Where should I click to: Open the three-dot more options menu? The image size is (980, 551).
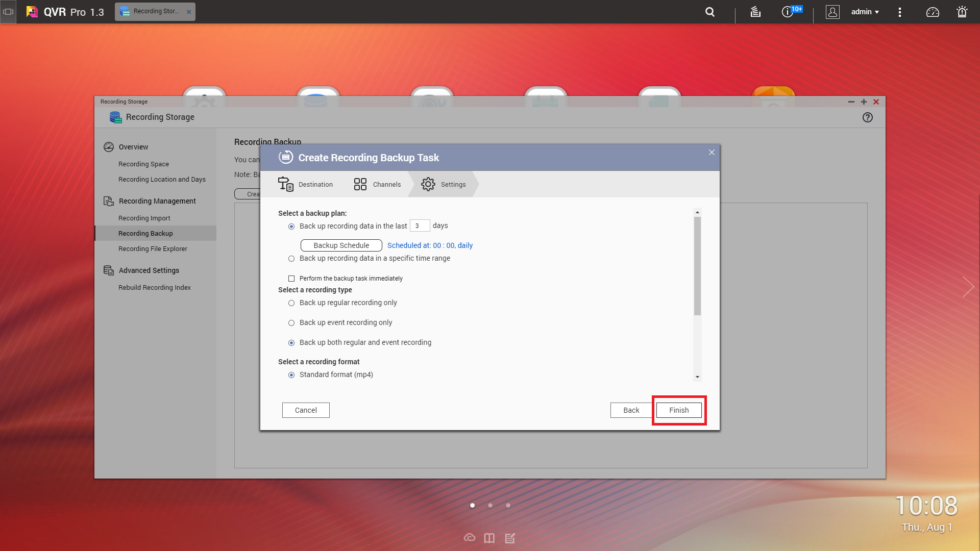click(900, 12)
